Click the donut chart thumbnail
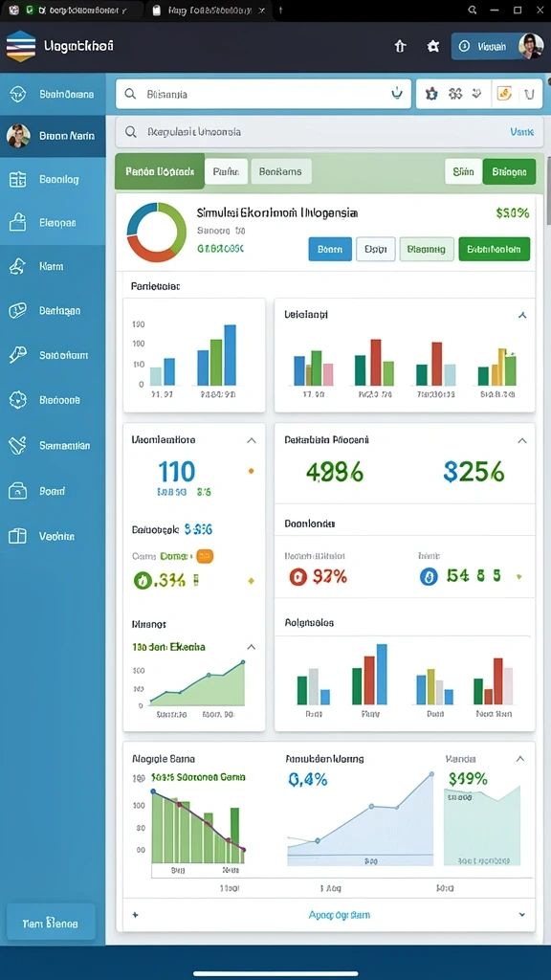551x980 pixels. pyautogui.click(x=157, y=232)
